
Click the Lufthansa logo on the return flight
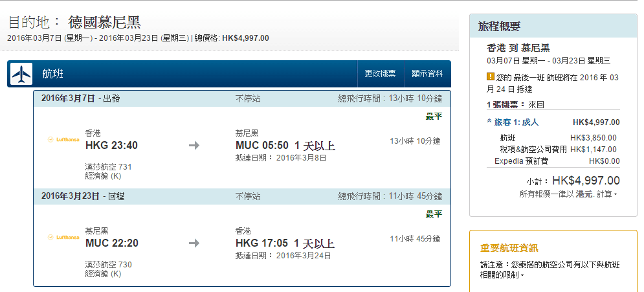(63, 237)
